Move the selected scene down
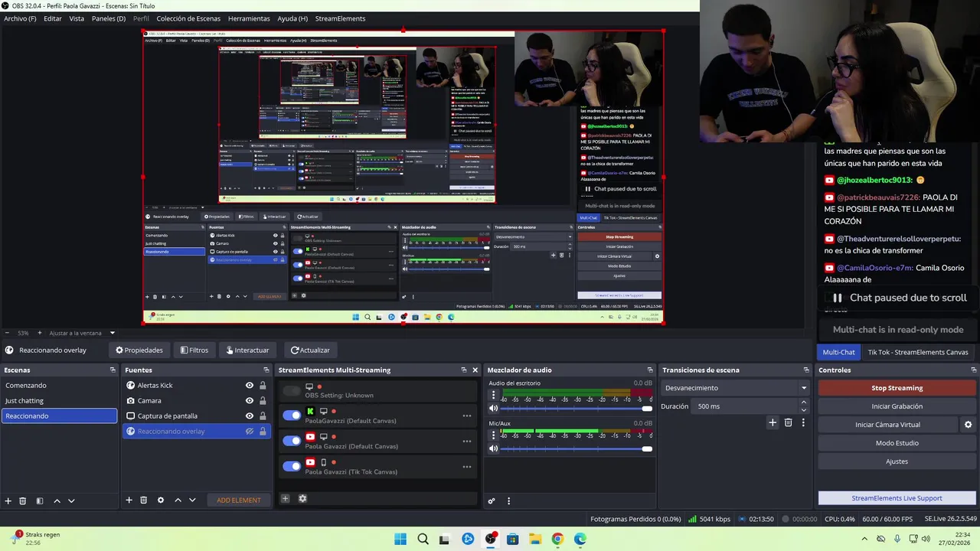Viewport: 980px width, 551px height. (71, 500)
